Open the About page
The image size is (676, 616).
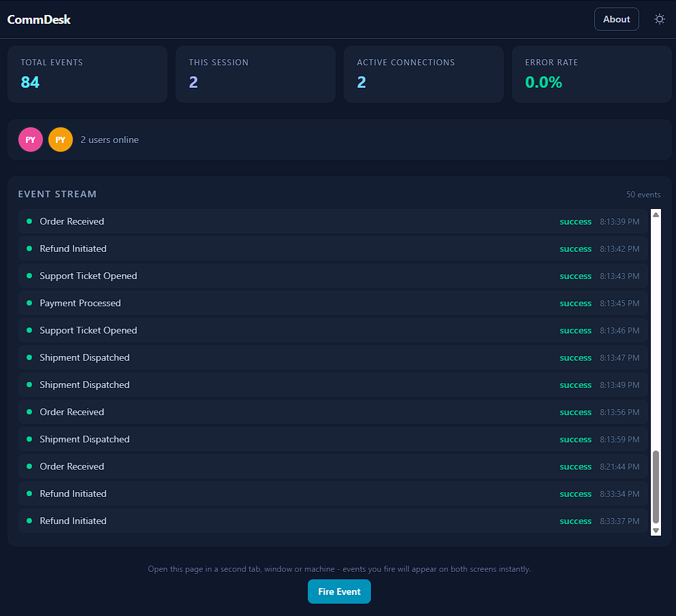tap(616, 18)
